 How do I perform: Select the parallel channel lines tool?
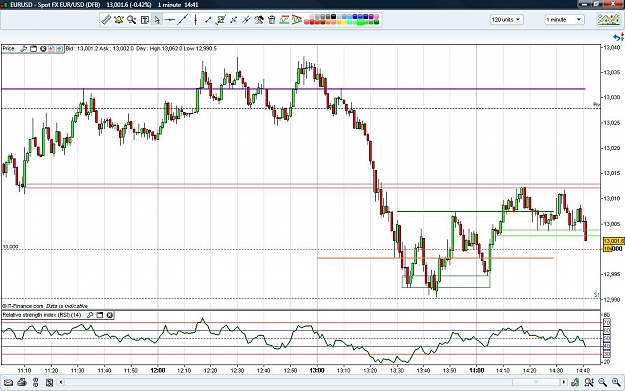[x=246, y=20]
